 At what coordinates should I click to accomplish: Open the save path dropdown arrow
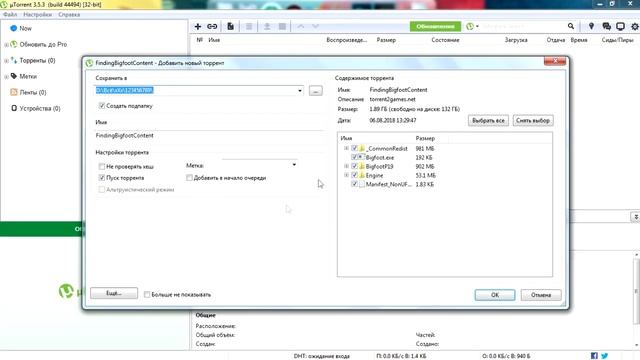tap(300, 91)
